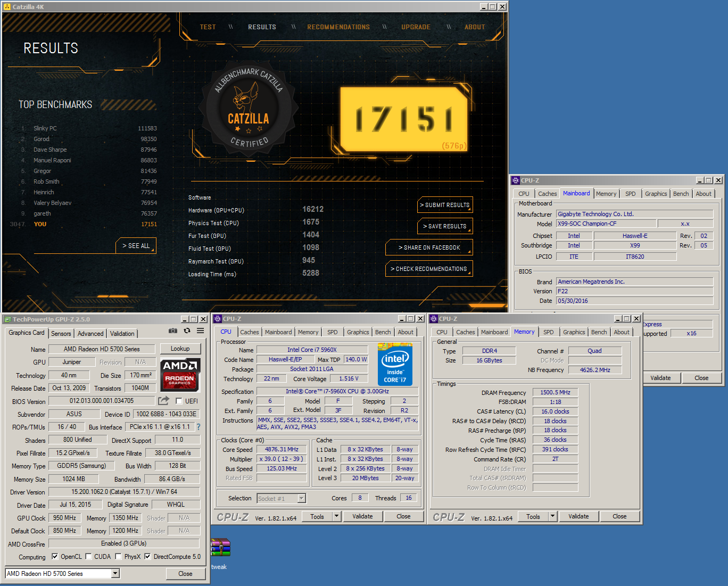Viewport: 728px width, 586px height.
Task: Open Bench tab in CPU-Z Mainboard window
Action: (681, 194)
